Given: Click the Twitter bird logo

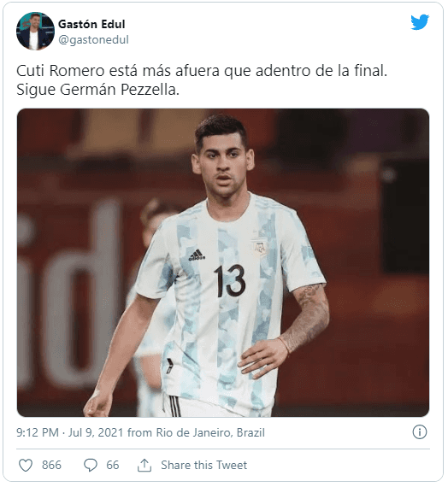Looking at the screenshot, I should 420,21.
